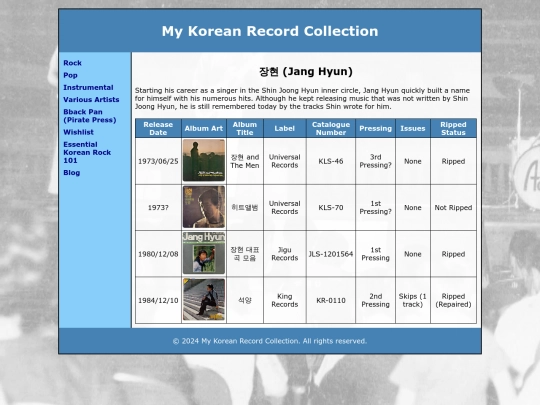Click the KLS-70 catalogue number

click(x=331, y=208)
